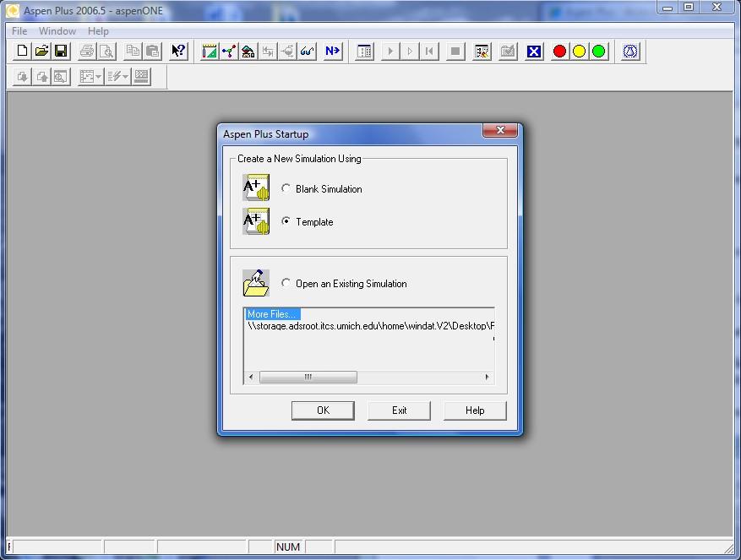Click right arrow of file list scrollbar

point(487,377)
